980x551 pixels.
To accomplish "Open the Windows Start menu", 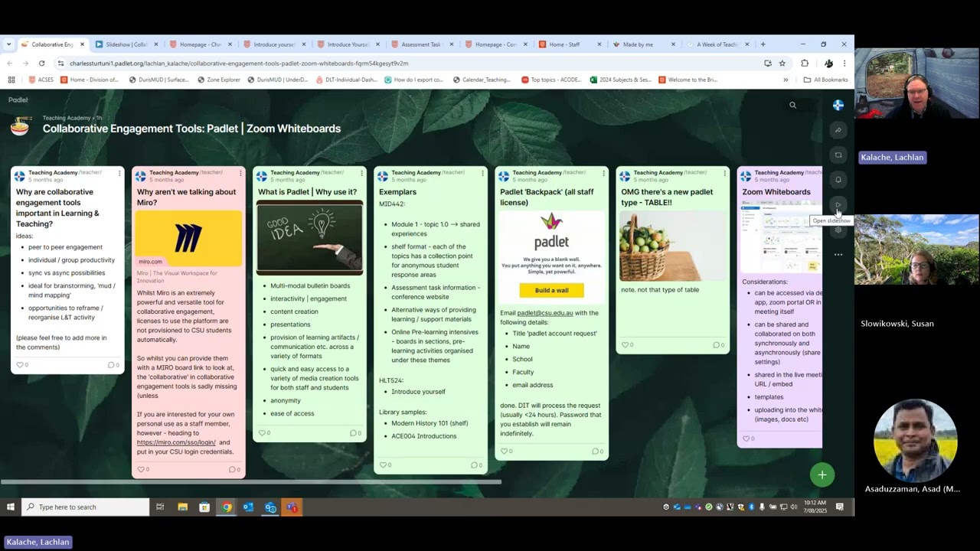I will click(11, 507).
